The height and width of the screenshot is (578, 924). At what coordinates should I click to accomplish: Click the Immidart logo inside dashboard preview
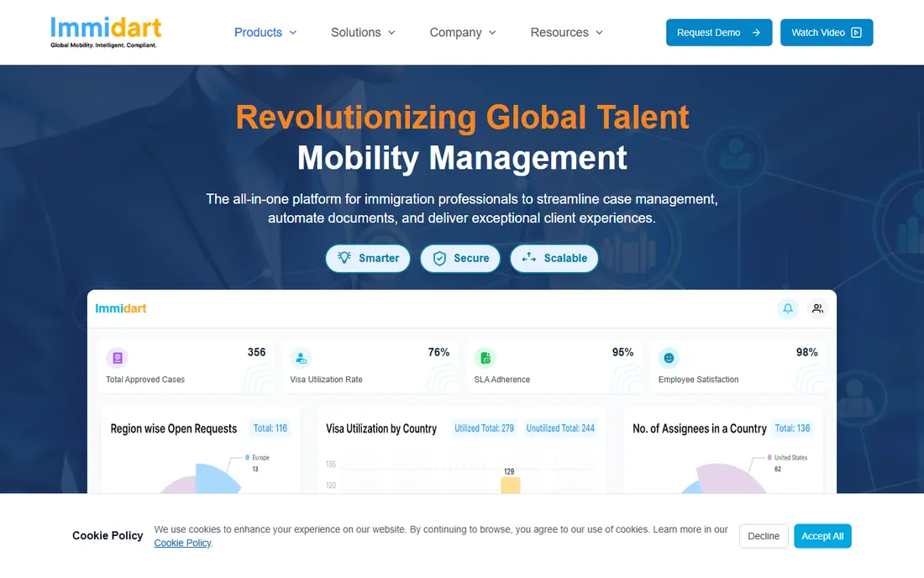click(121, 308)
